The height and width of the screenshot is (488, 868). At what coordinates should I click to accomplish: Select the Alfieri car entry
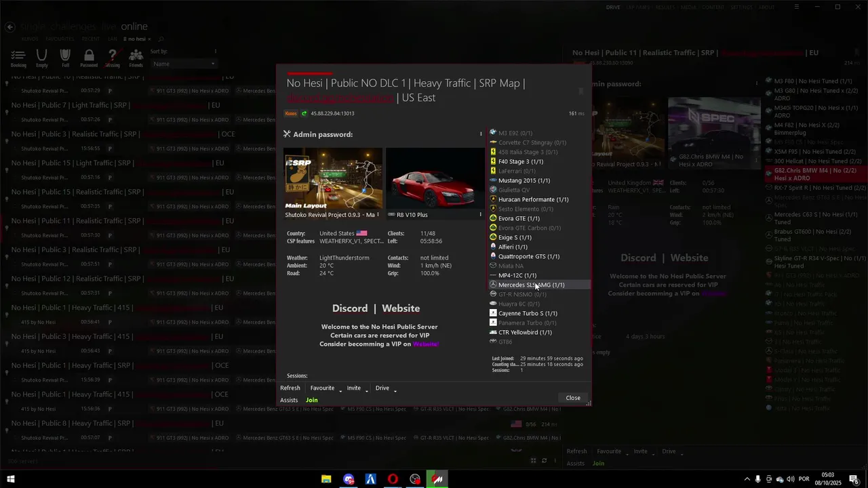[539, 247]
